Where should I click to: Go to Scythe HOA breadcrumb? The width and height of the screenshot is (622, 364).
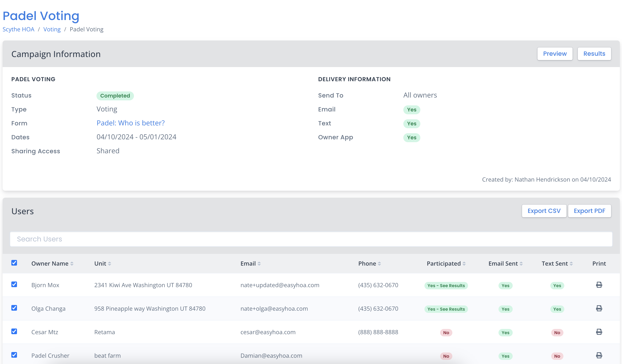(x=18, y=29)
